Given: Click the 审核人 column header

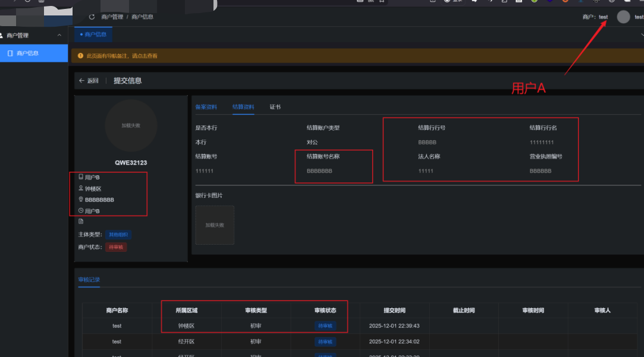Looking at the screenshot, I should click(602, 310).
